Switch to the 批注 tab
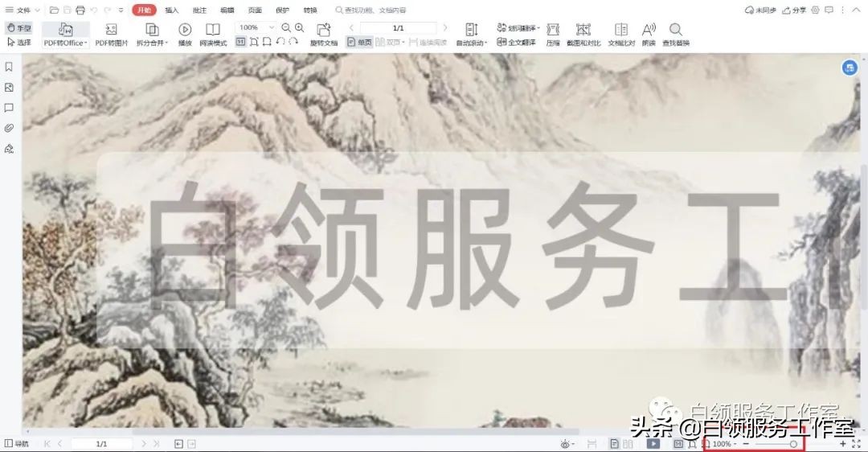 pyautogui.click(x=199, y=10)
